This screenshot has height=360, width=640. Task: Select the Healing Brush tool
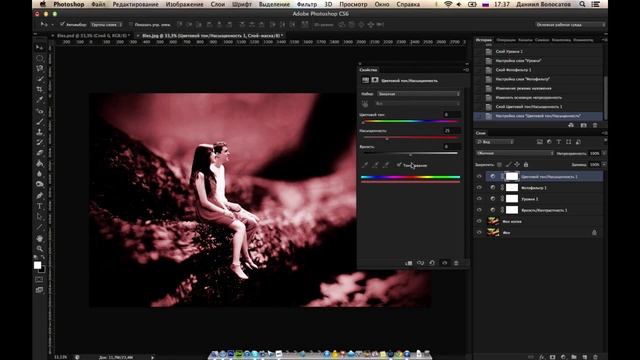(x=40, y=111)
